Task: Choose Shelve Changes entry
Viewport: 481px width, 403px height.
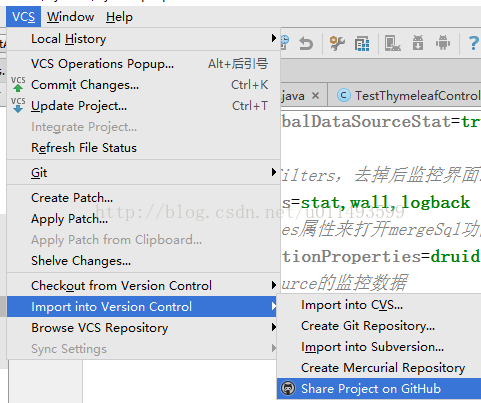Action: tap(143, 261)
